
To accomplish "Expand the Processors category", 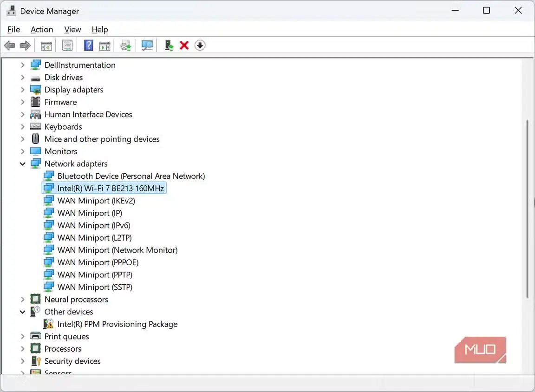I will click(x=22, y=349).
